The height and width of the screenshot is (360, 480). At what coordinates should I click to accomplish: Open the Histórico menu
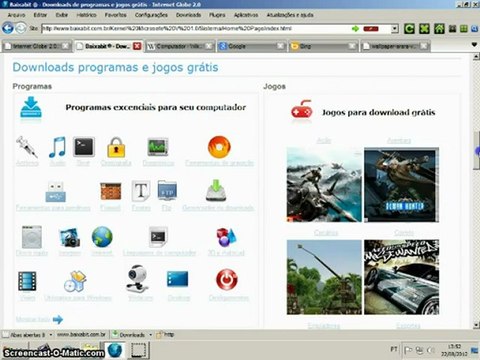pos(87,15)
